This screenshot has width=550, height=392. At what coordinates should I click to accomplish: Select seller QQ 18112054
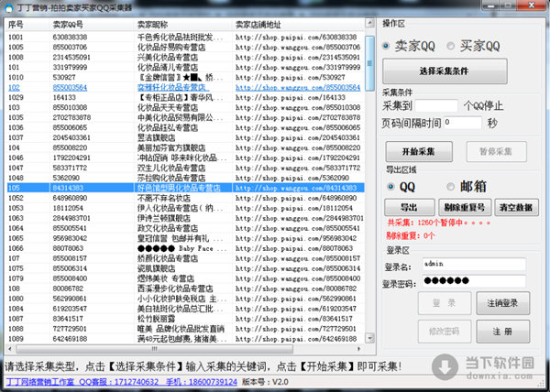(x=68, y=209)
